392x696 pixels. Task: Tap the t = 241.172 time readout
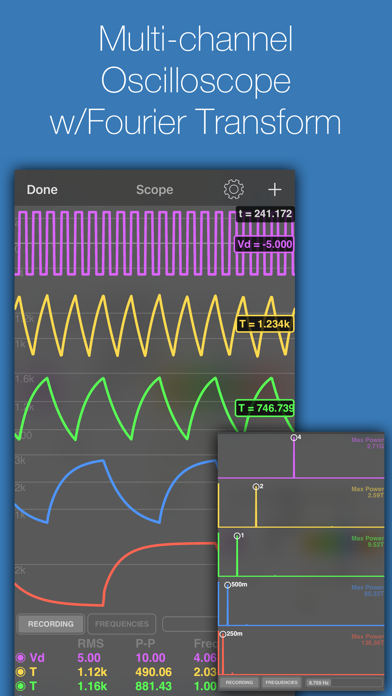pyautogui.click(x=265, y=214)
